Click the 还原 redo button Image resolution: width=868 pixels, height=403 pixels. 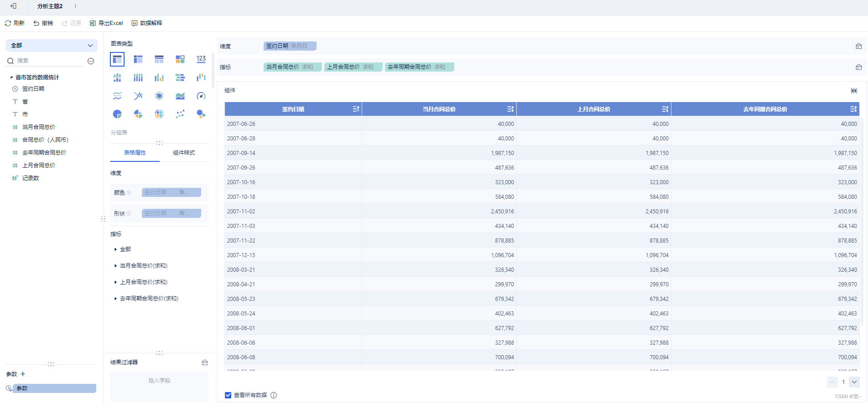click(71, 23)
